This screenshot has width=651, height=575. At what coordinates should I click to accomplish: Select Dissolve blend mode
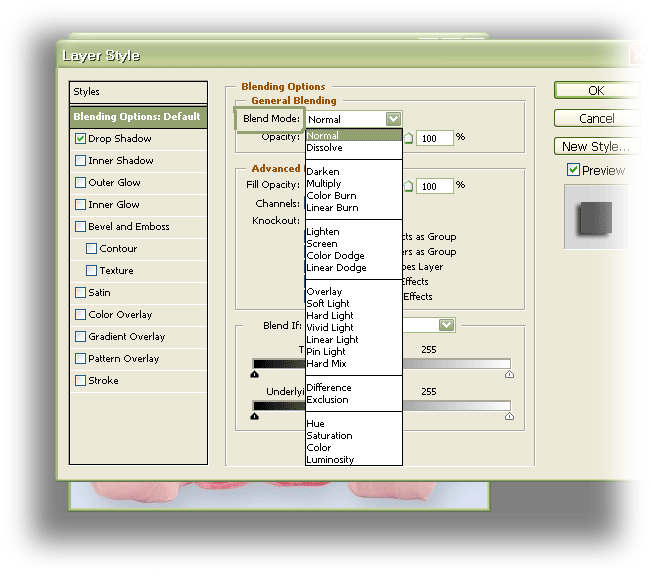324,148
